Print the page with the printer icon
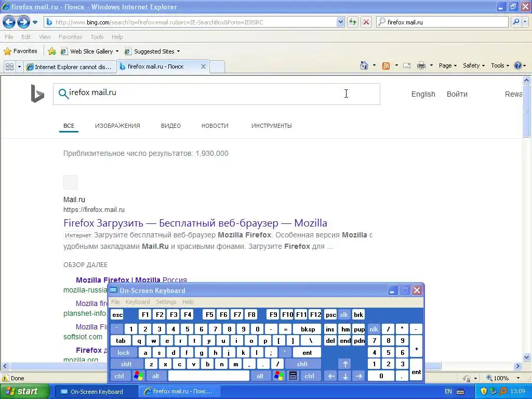This screenshot has width=532, height=399. pyautogui.click(x=421, y=65)
